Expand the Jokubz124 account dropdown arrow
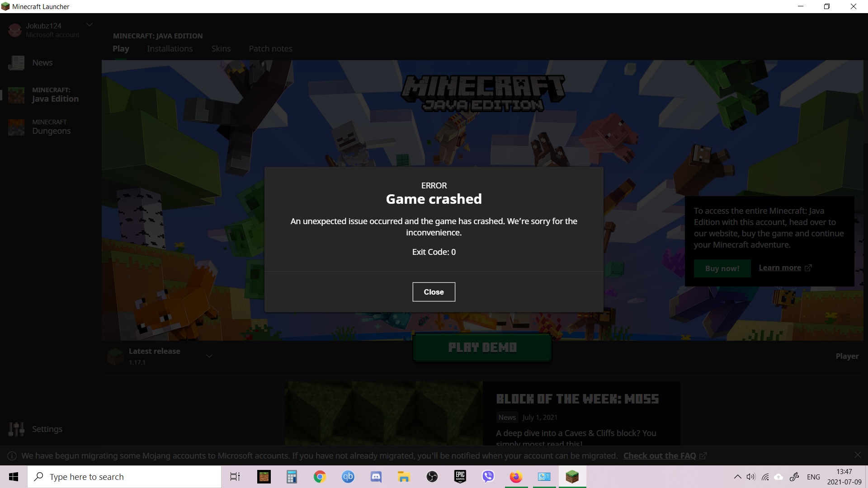The height and width of the screenshot is (488, 868). point(90,25)
